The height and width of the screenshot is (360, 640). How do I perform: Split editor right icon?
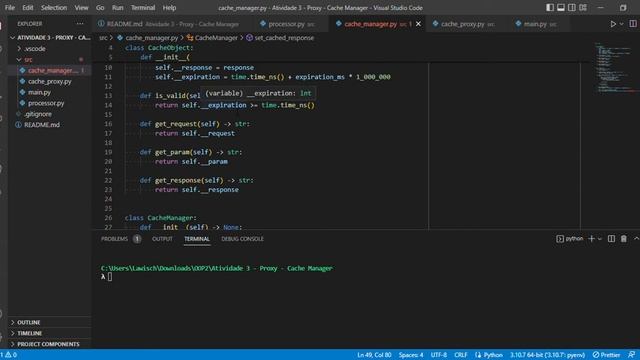[633, 24]
